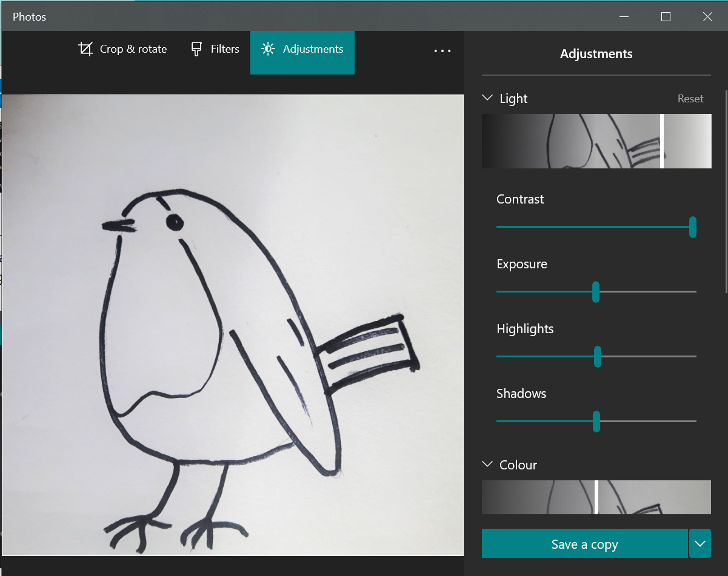Click the Shadows slider handle

[596, 422]
